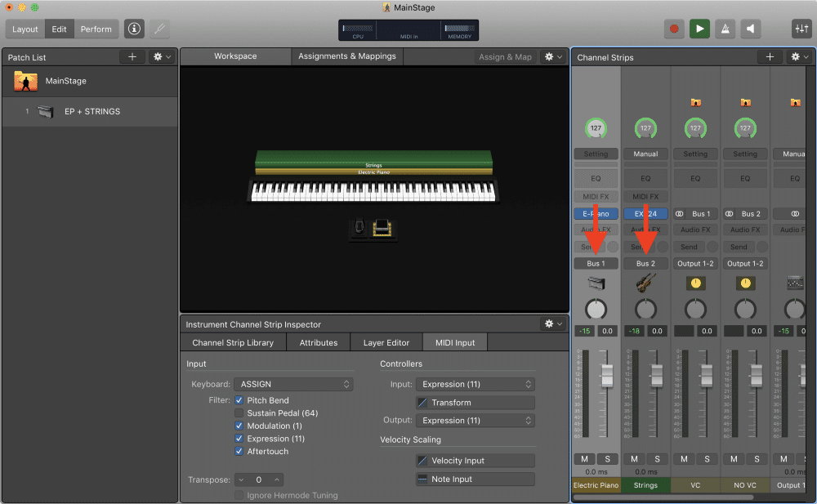Click the Strings strip violin icon
This screenshot has height=504, width=817.
645,283
